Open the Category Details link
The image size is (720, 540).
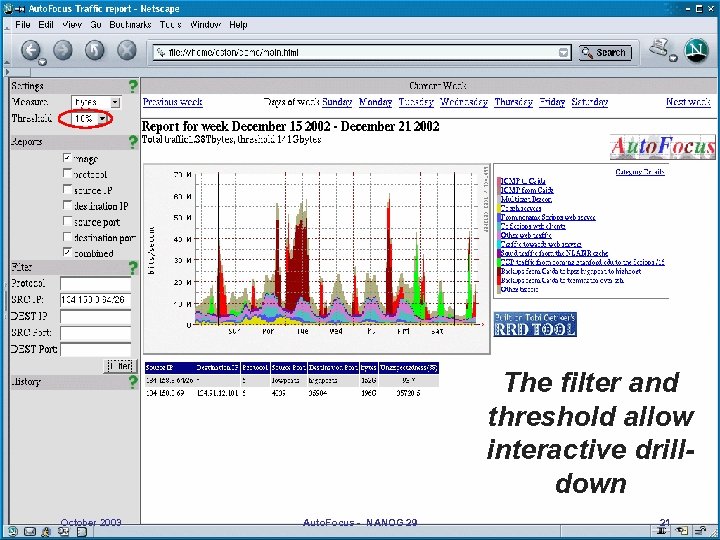(640, 172)
